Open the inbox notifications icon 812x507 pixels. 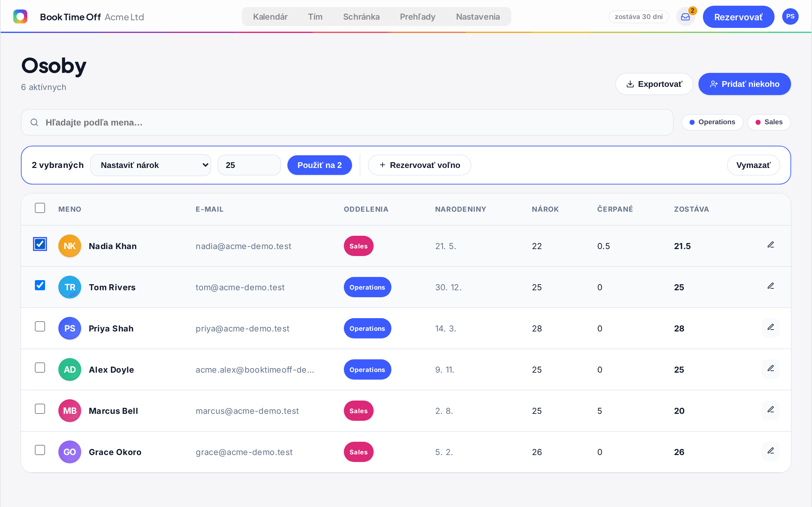(x=685, y=17)
